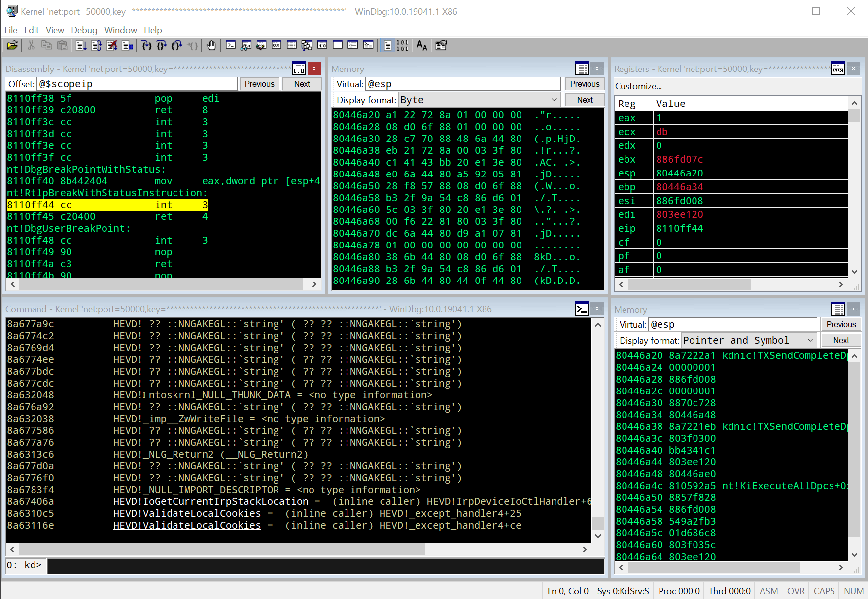Click the Step Into braces icon
This screenshot has width=868, height=599.
click(x=146, y=45)
